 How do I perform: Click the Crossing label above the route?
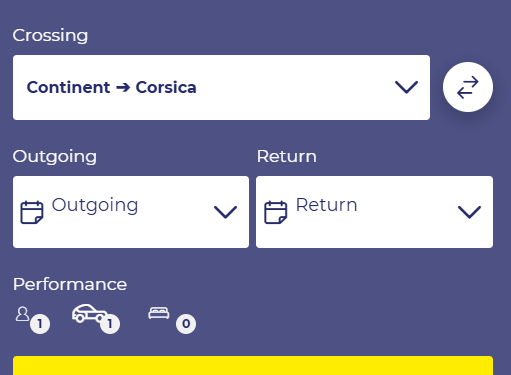pyautogui.click(x=50, y=35)
